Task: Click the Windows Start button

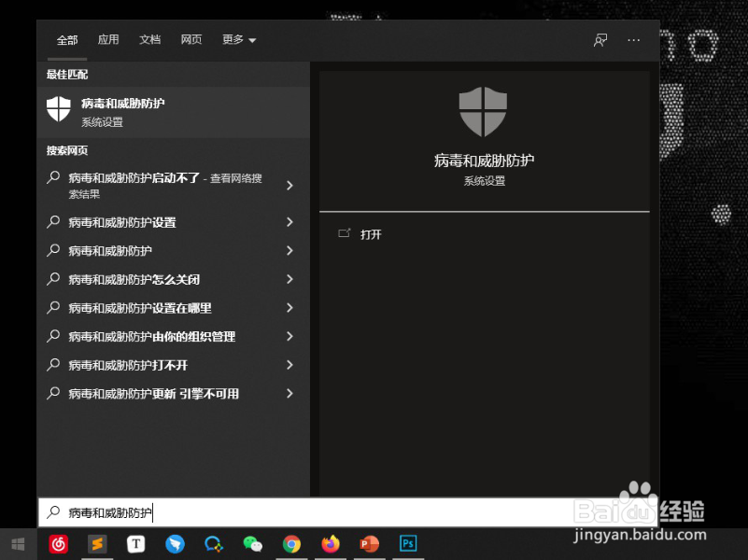Action: 18,544
